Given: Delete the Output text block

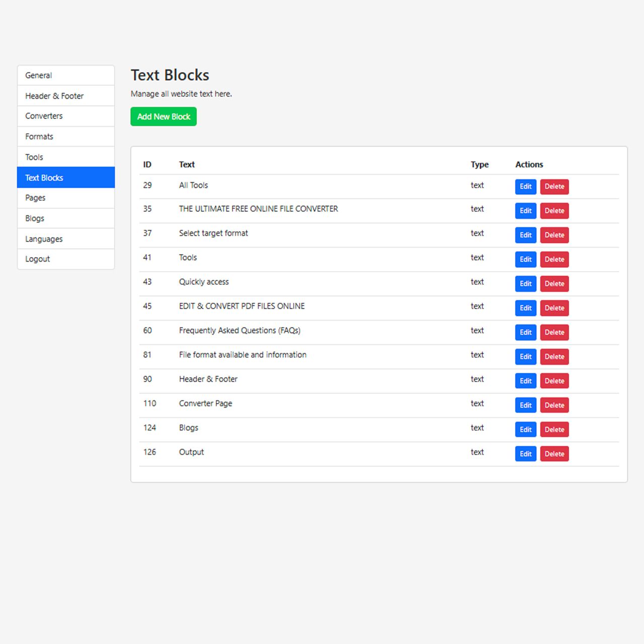Looking at the screenshot, I should tap(554, 454).
